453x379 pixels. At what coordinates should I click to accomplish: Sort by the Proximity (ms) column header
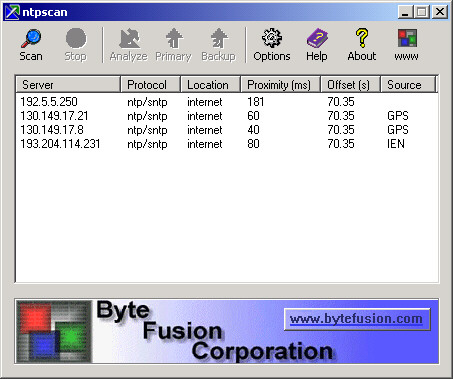280,85
